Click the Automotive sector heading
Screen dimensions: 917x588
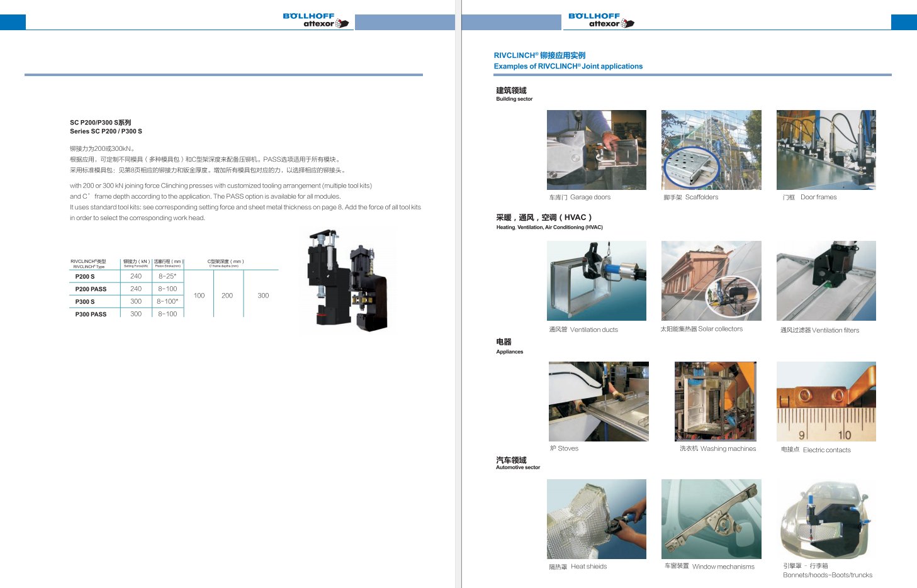click(517, 467)
